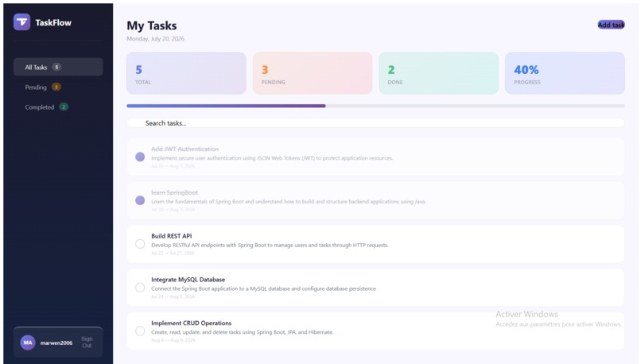Click the marwen2006 username

pyautogui.click(x=56, y=343)
